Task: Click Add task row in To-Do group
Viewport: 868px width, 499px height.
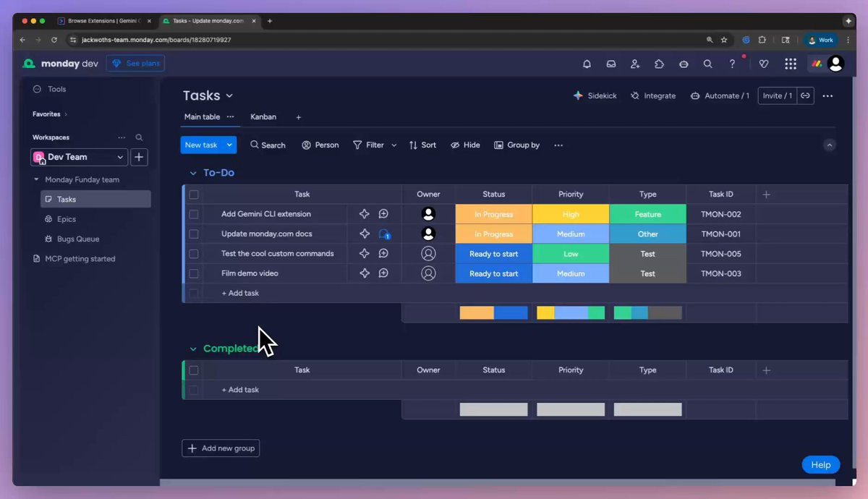Action: tap(240, 293)
